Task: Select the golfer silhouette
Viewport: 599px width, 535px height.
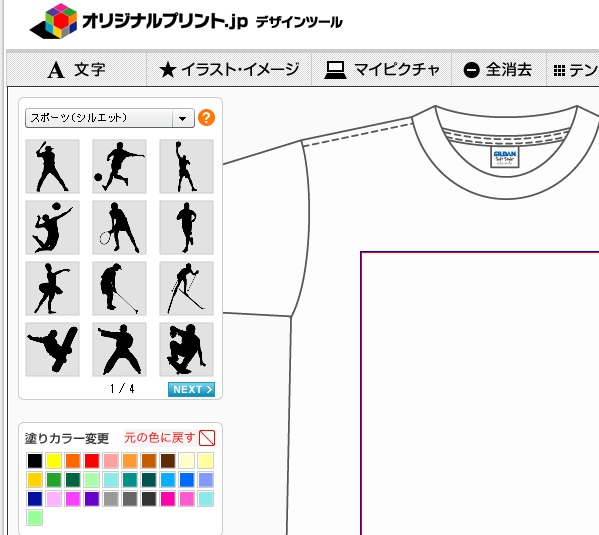Action: click(x=119, y=289)
